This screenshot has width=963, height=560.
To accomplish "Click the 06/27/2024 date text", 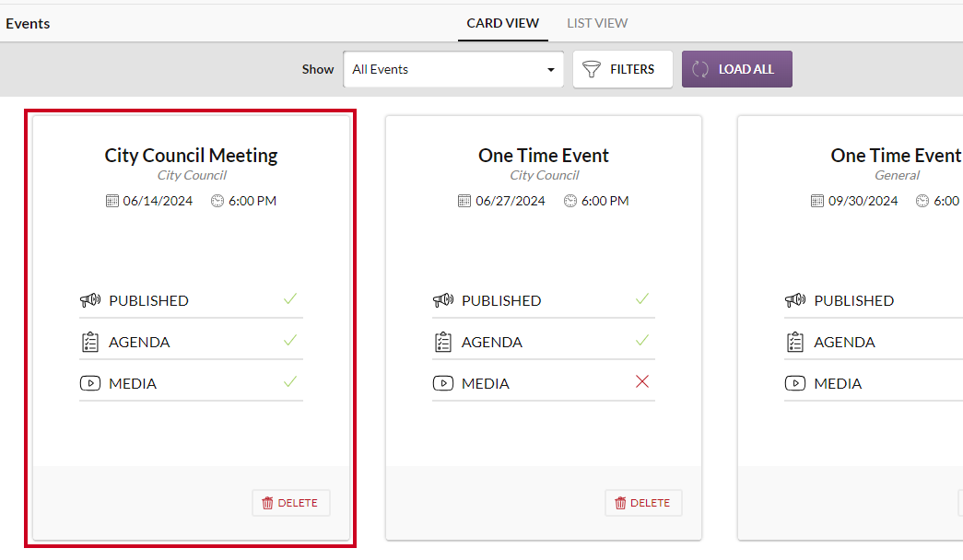I will point(511,201).
